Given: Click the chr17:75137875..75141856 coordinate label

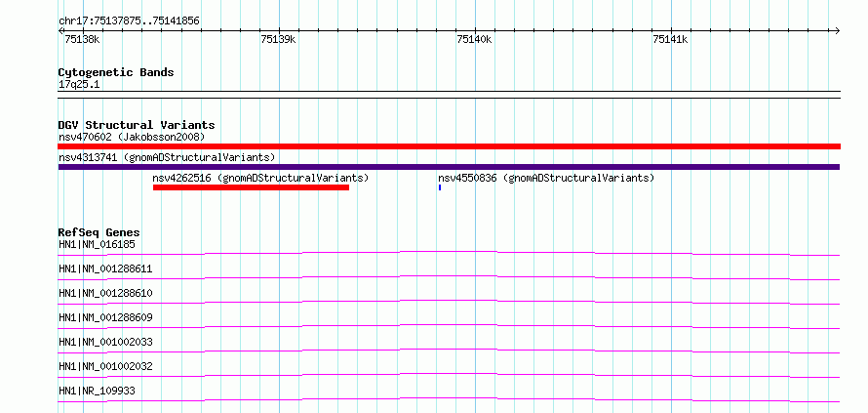Looking at the screenshot, I should pos(129,21).
